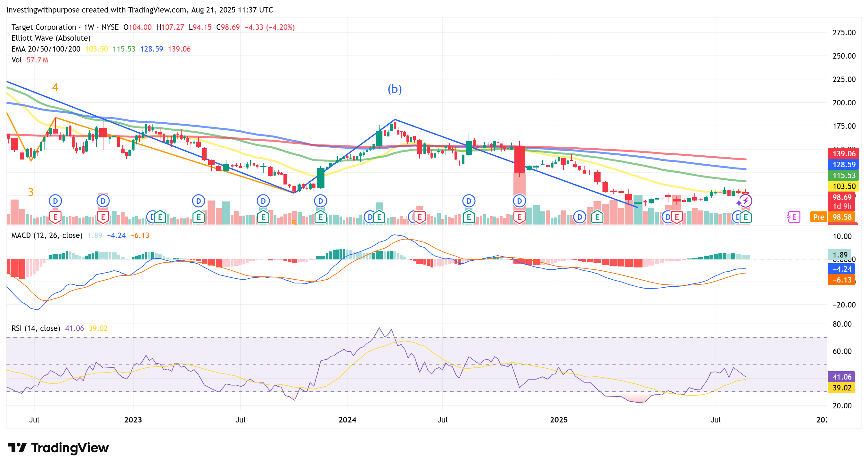Image resolution: width=868 pixels, height=467 pixels.
Task: Click the orange Pre pre-market label
Action: pyautogui.click(x=818, y=217)
